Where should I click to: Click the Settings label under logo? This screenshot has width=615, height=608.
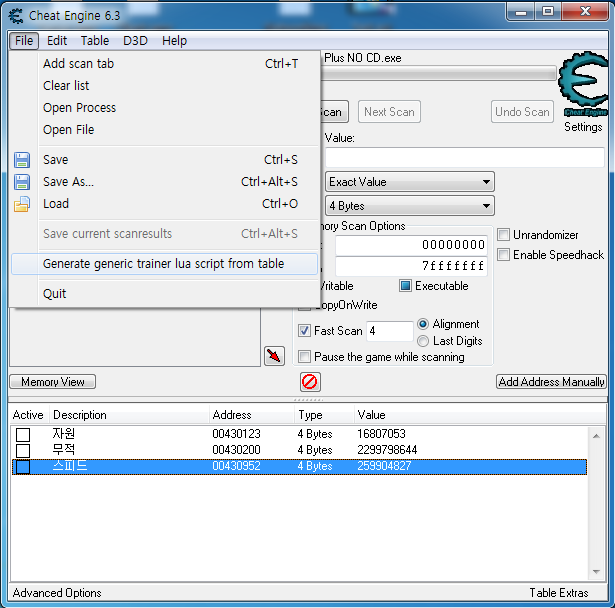583,127
